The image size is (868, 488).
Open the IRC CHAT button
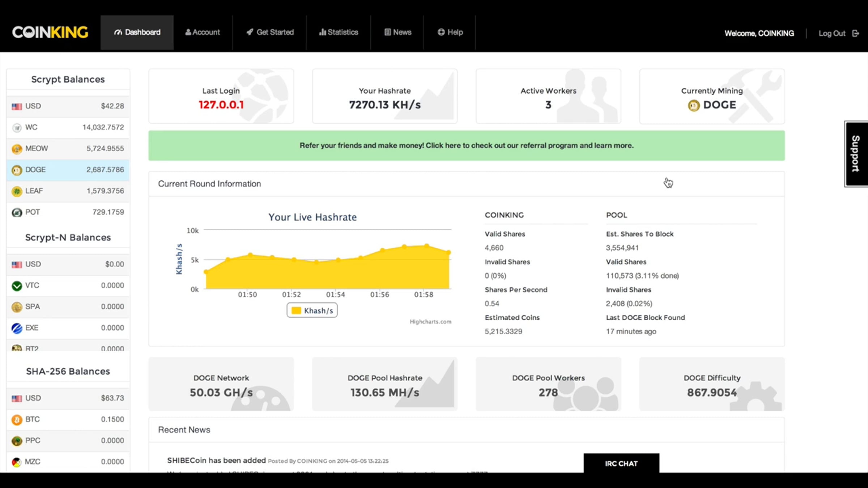(x=621, y=463)
